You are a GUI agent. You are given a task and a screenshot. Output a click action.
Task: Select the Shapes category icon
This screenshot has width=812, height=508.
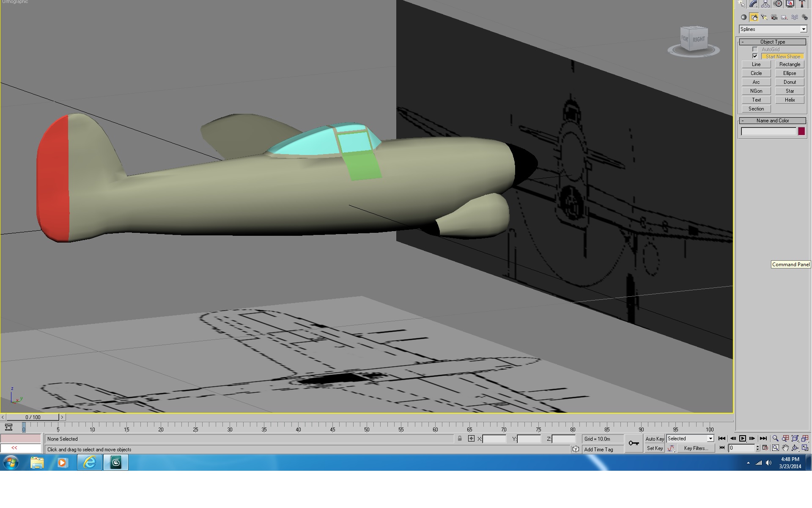pos(754,17)
